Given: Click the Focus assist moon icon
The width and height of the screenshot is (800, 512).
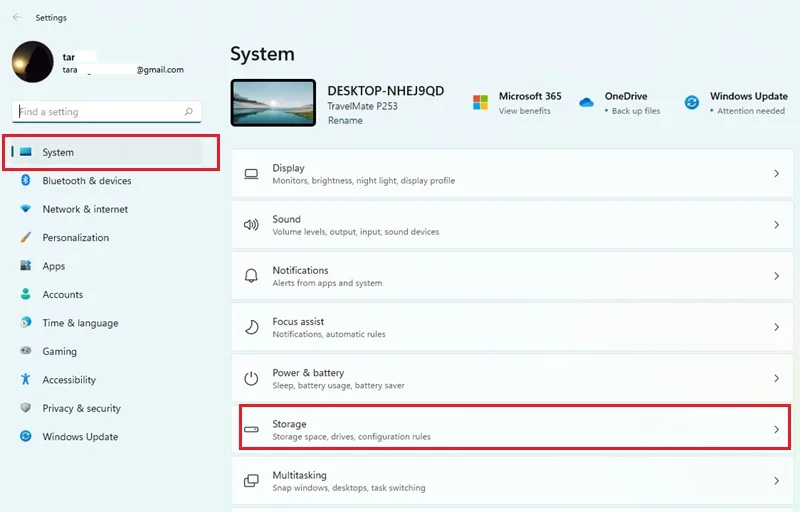Looking at the screenshot, I should click(x=251, y=327).
